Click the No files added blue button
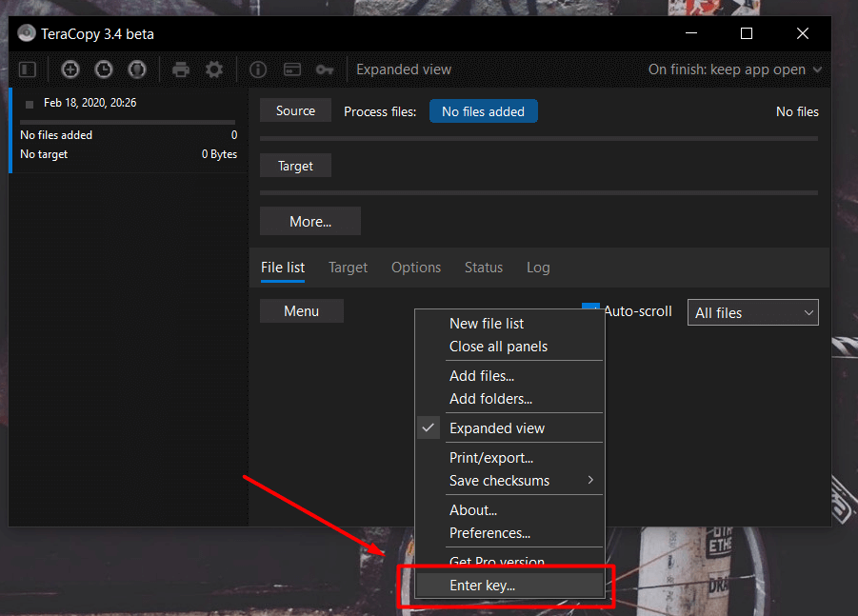Screen dimensions: 858x616 click(x=483, y=111)
